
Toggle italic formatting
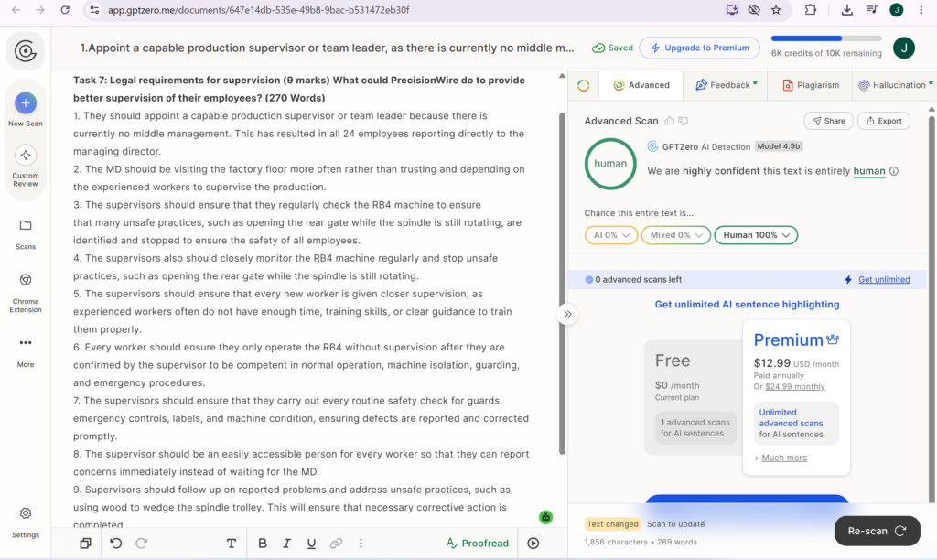[x=286, y=544]
